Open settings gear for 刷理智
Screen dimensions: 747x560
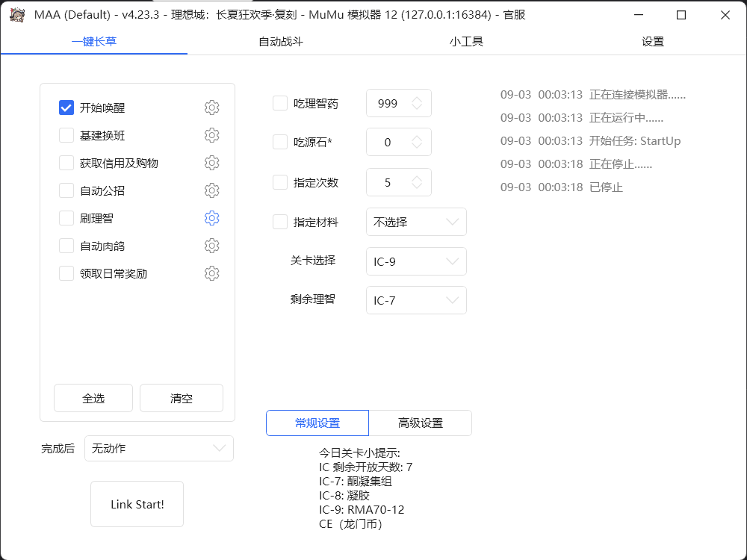[211, 218]
